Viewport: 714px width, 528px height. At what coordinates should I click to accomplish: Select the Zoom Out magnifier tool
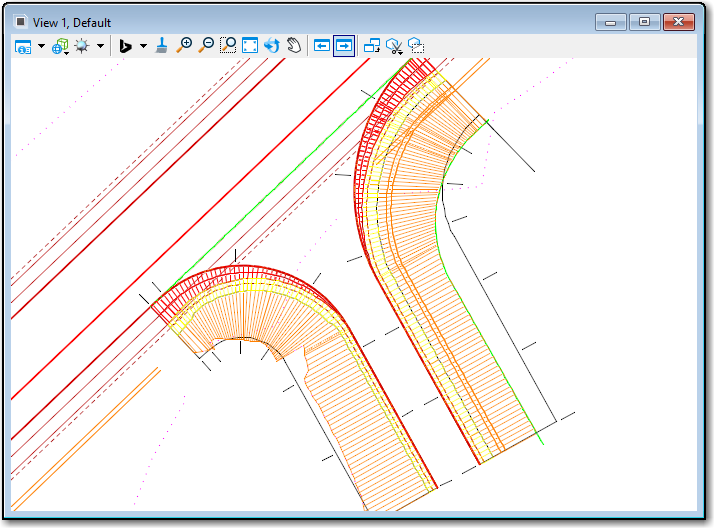point(206,46)
